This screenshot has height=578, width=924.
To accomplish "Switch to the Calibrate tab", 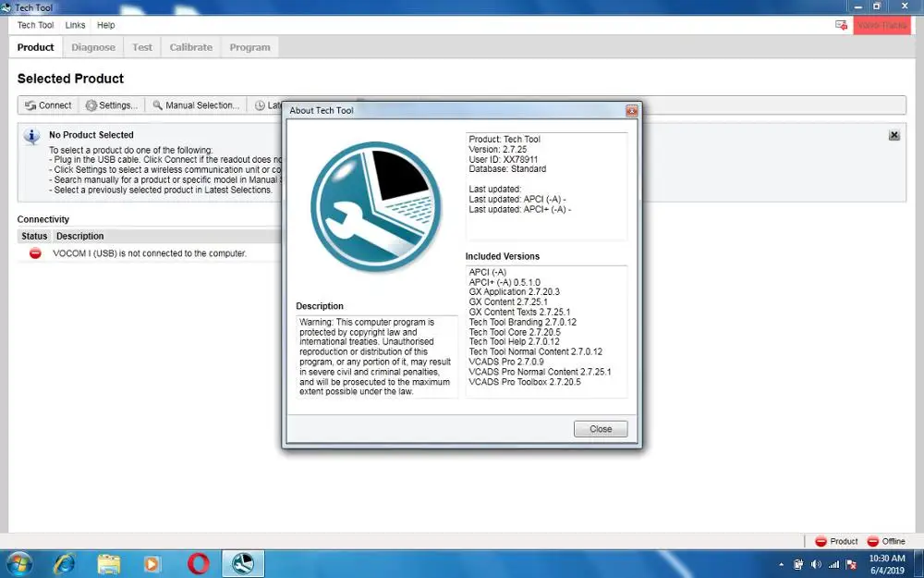I will 191,47.
